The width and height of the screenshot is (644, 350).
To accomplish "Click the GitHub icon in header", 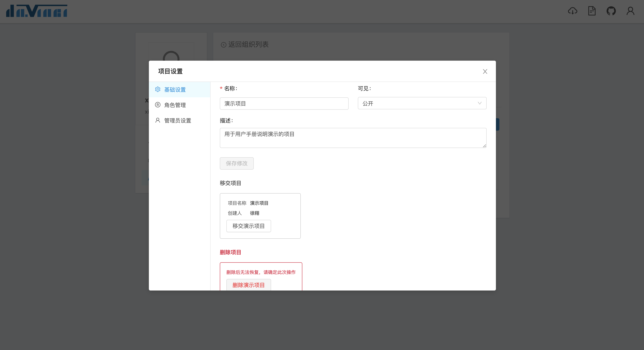I will tap(611, 11).
